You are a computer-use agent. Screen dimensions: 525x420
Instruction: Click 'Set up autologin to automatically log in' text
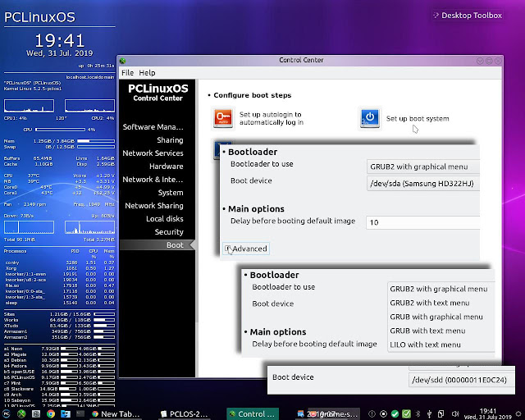pos(272,118)
